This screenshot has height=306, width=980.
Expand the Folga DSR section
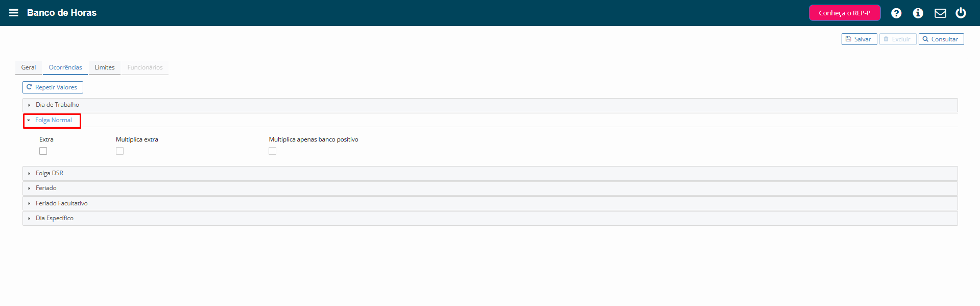(x=490, y=173)
